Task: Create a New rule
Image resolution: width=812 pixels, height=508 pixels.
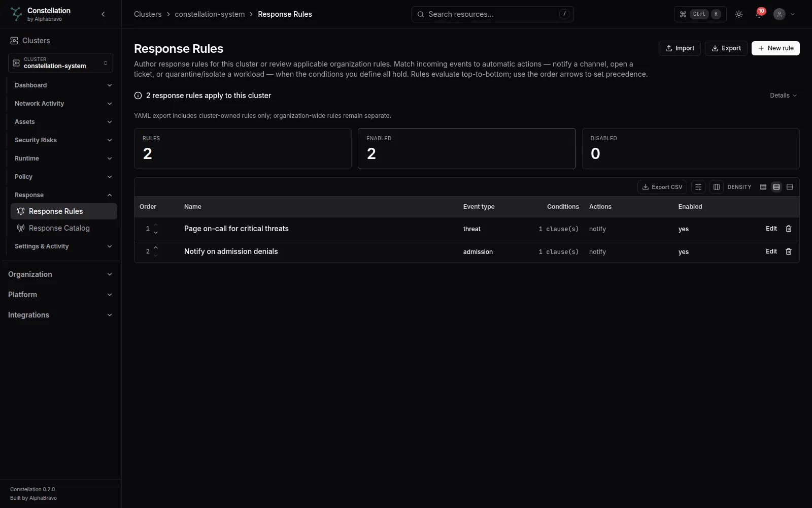Action: [775, 48]
